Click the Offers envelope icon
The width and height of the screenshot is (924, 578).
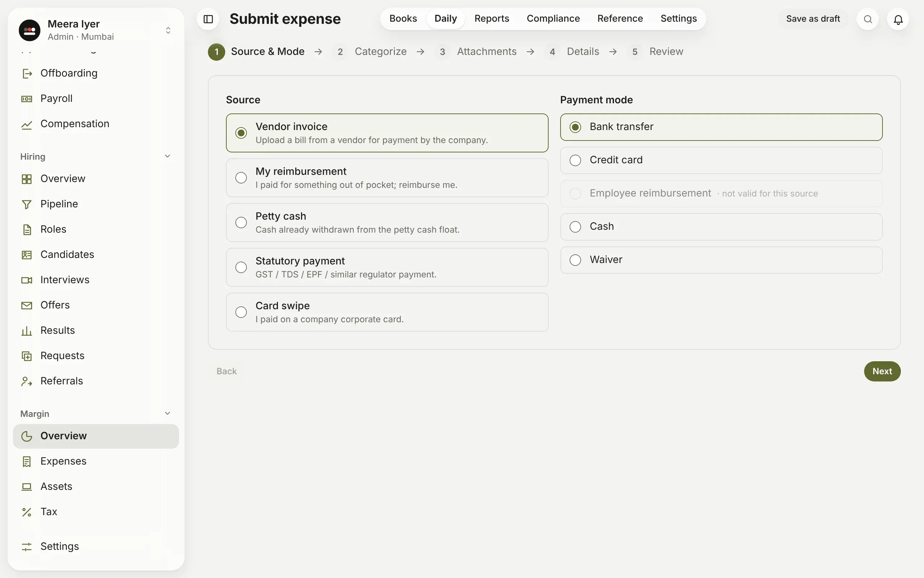(x=27, y=305)
